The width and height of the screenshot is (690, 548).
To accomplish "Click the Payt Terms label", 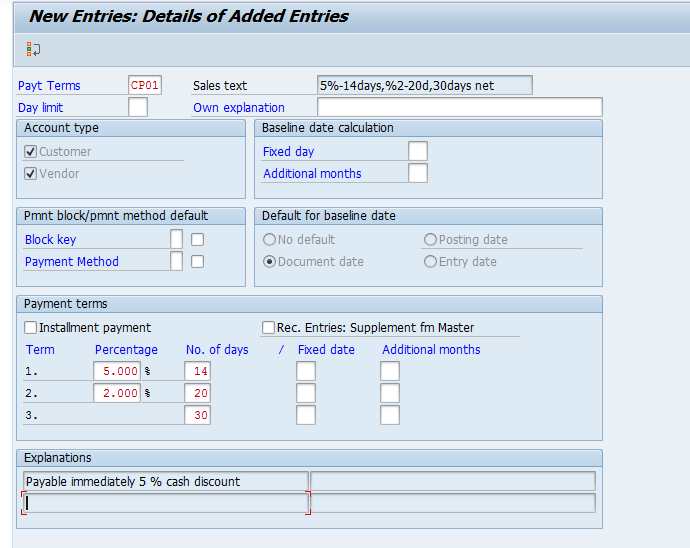I will (x=49, y=85).
